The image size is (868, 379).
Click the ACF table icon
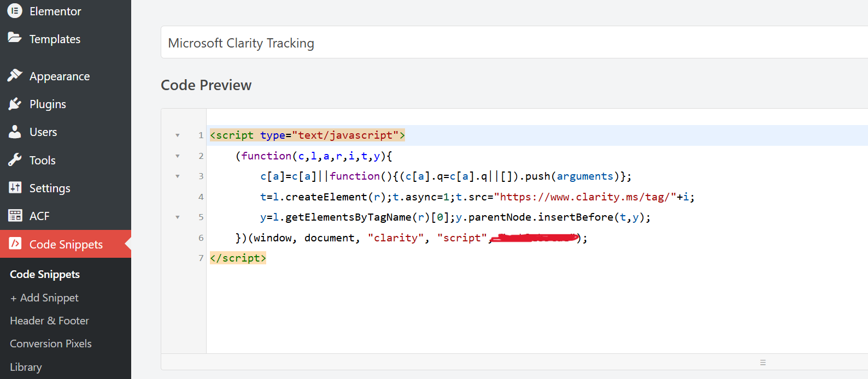[15, 216]
